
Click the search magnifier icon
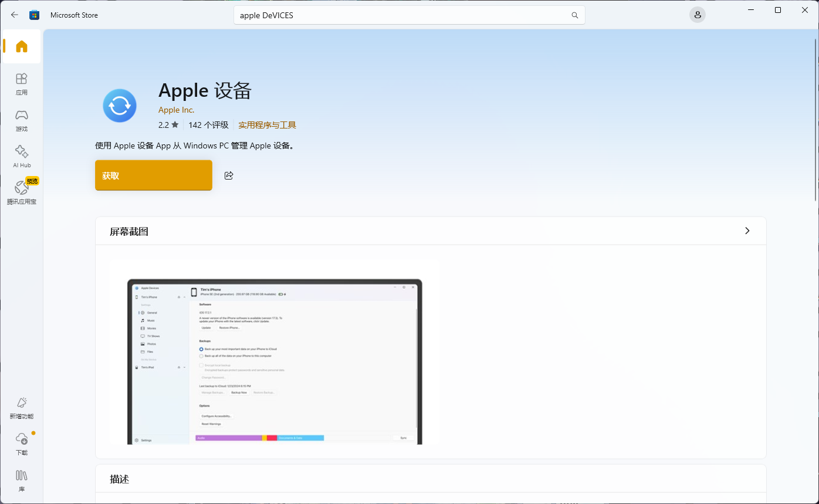(574, 15)
